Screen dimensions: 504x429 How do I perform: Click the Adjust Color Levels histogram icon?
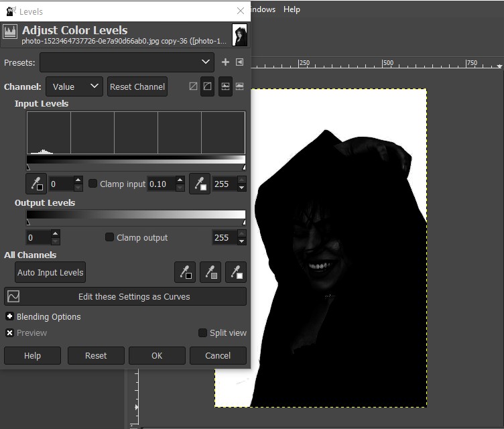[10, 32]
